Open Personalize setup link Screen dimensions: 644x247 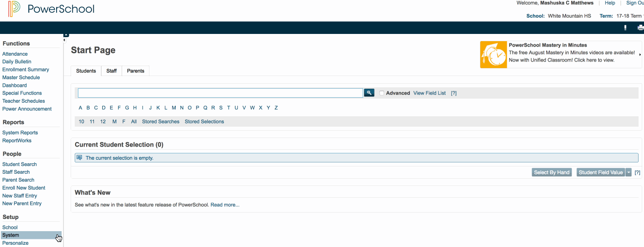click(15, 243)
